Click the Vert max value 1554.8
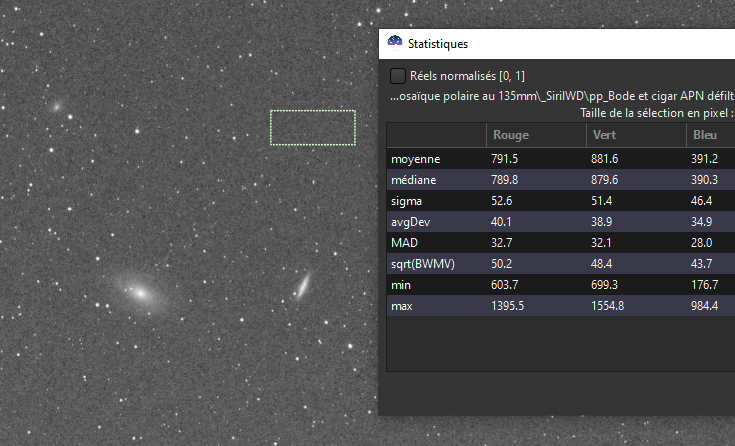Screen dimensions: 735x446 607,306
